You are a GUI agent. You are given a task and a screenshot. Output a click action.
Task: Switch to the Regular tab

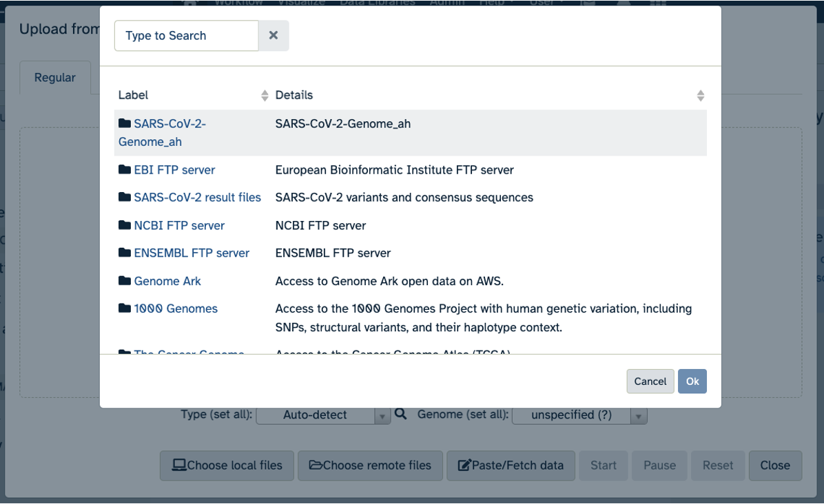(x=54, y=78)
